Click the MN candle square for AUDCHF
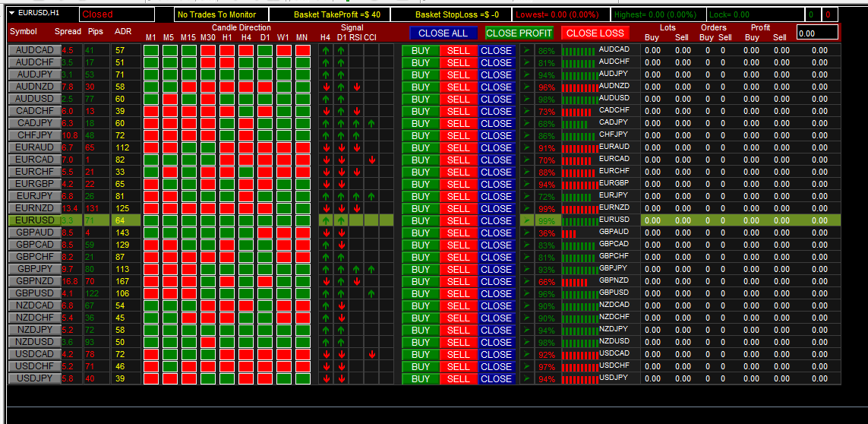Viewport: 868px width, 424px height. [302, 62]
